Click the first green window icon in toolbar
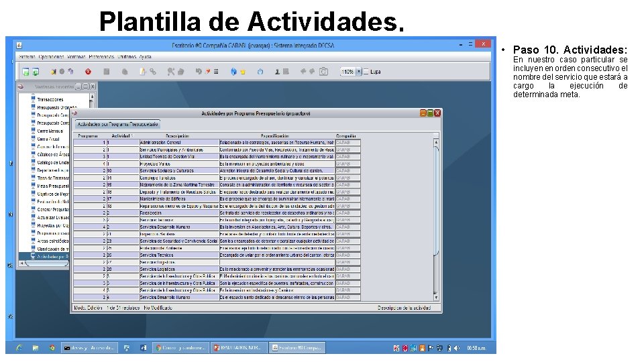 point(25,72)
